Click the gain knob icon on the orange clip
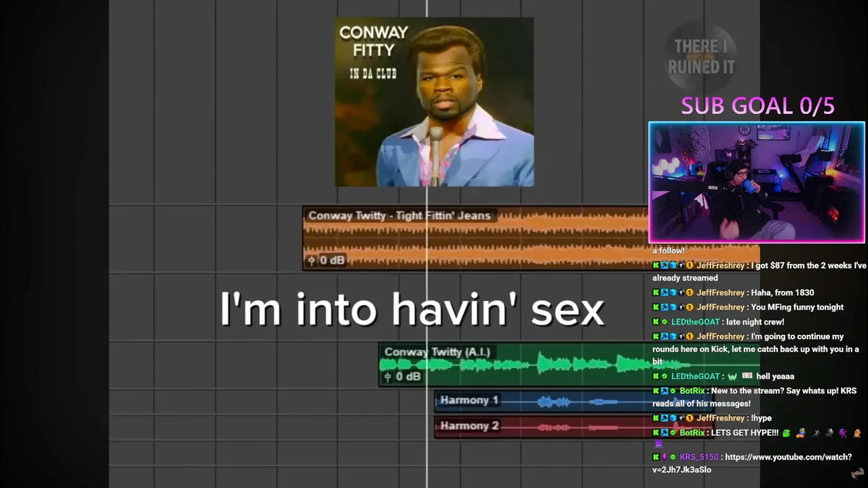 point(311,260)
